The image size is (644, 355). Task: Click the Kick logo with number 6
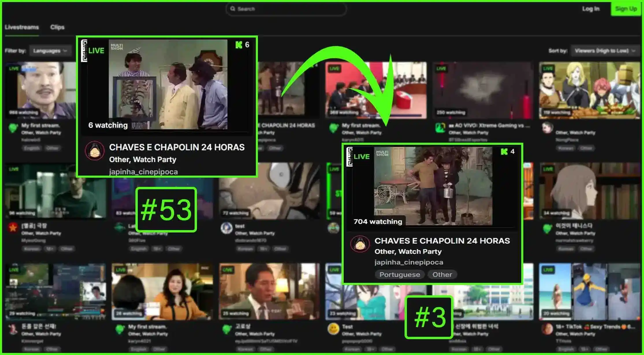point(239,45)
